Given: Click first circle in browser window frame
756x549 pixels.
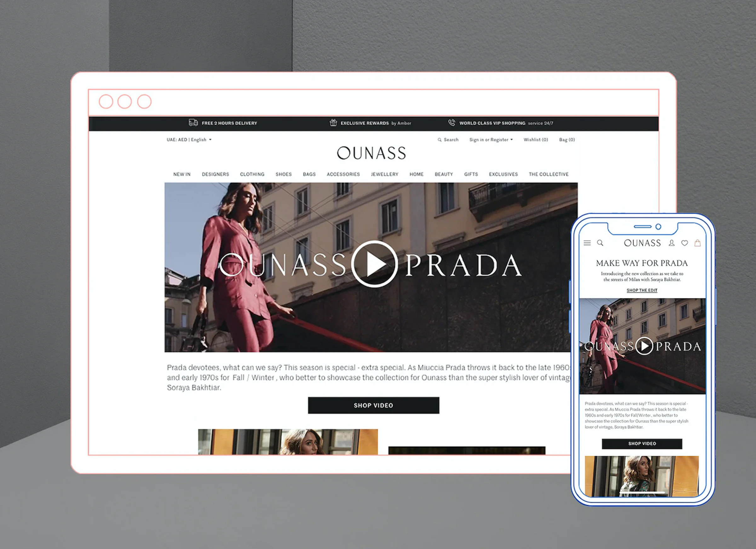Looking at the screenshot, I should (x=106, y=101).
